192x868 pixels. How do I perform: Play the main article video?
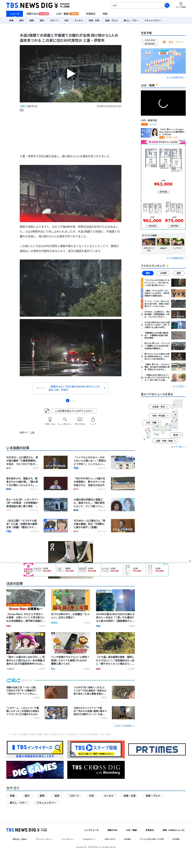pos(70,73)
